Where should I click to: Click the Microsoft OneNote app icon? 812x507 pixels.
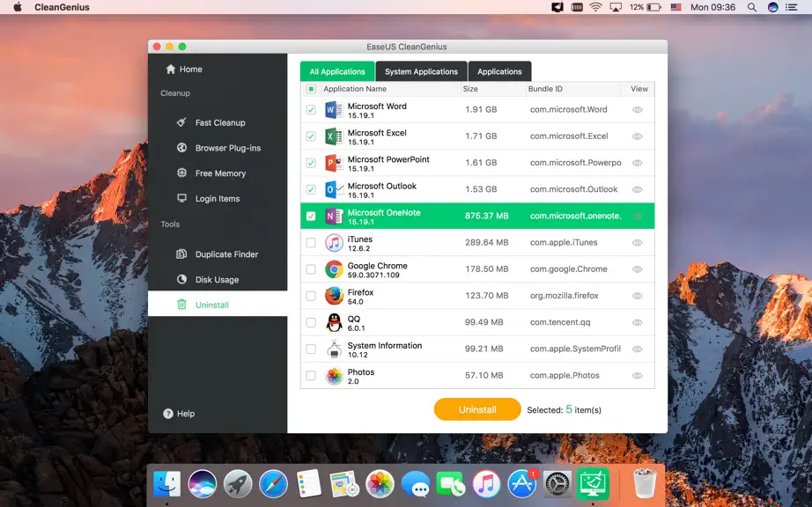tap(334, 217)
